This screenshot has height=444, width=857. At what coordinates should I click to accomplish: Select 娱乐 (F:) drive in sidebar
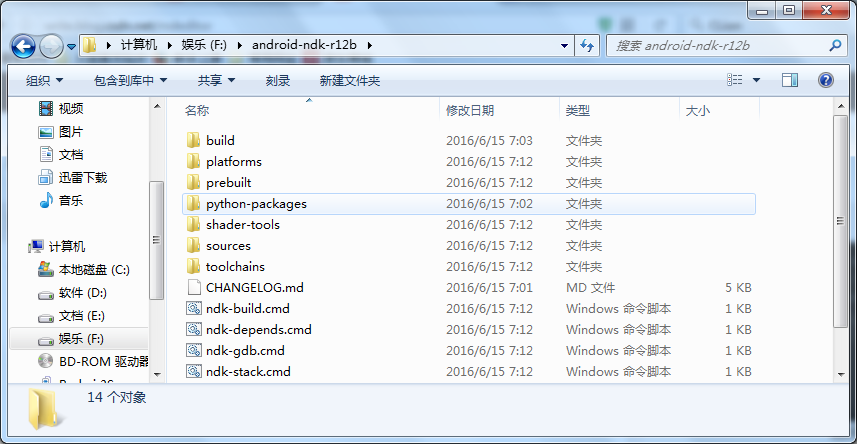coord(79,339)
